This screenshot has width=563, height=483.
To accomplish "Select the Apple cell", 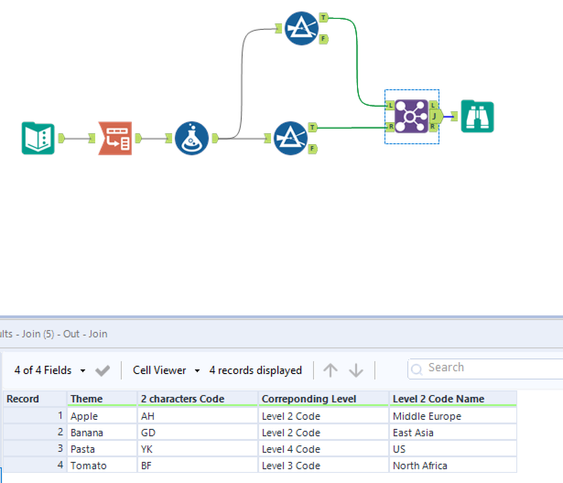I will click(x=102, y=416).
